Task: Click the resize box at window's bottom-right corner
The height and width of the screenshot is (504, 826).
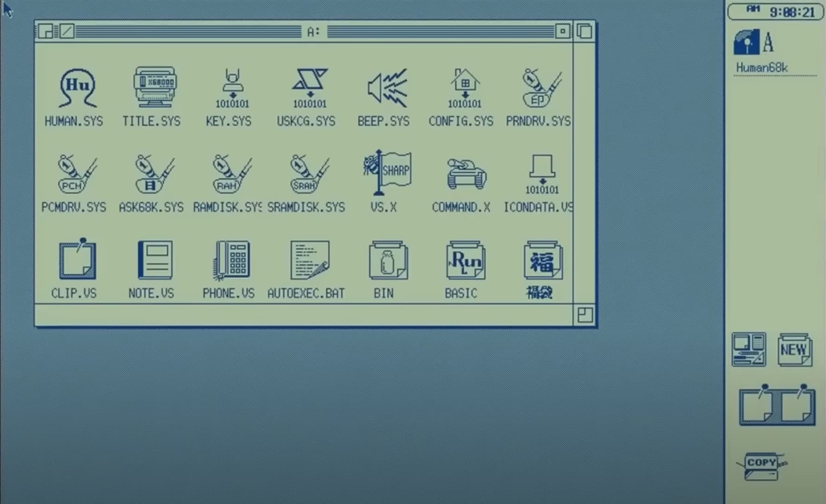Action: coord(585,315)
